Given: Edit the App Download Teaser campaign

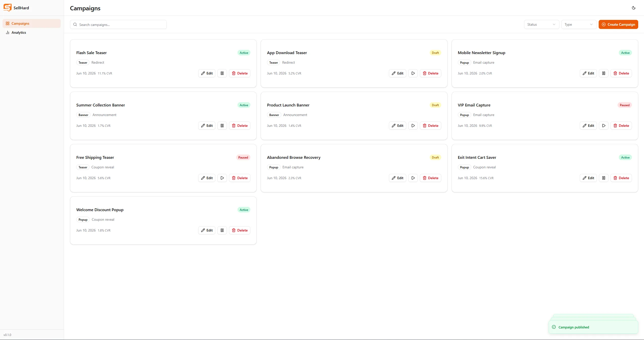Looking at the screenshot, I should point(397,73).
